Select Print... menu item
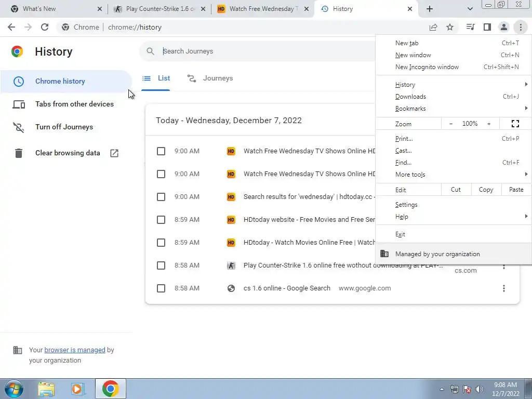Screen dimensions: 532x399 click(x=454, y=139)
